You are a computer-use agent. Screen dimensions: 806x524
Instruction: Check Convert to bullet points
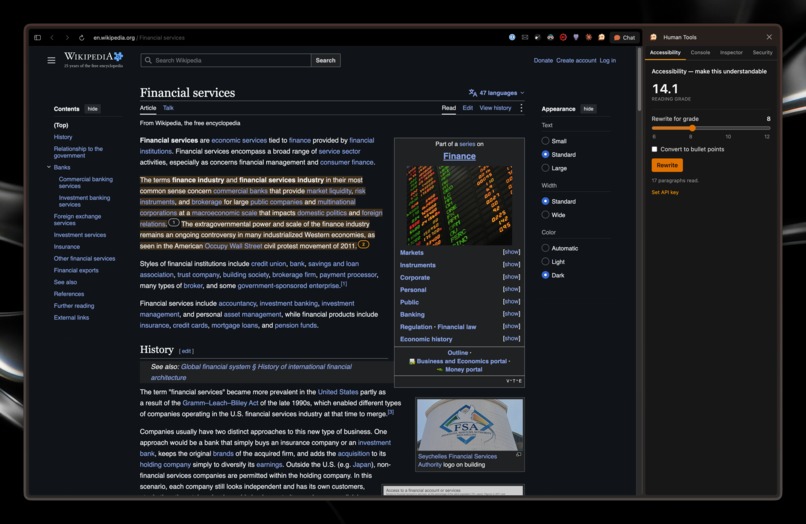[654, 149]
